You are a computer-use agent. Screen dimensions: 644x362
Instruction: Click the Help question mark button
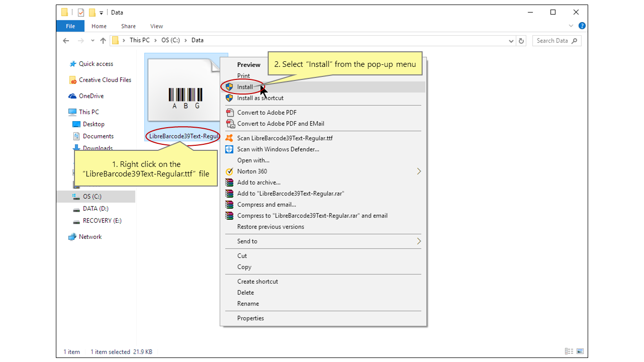tap(582, 26)
